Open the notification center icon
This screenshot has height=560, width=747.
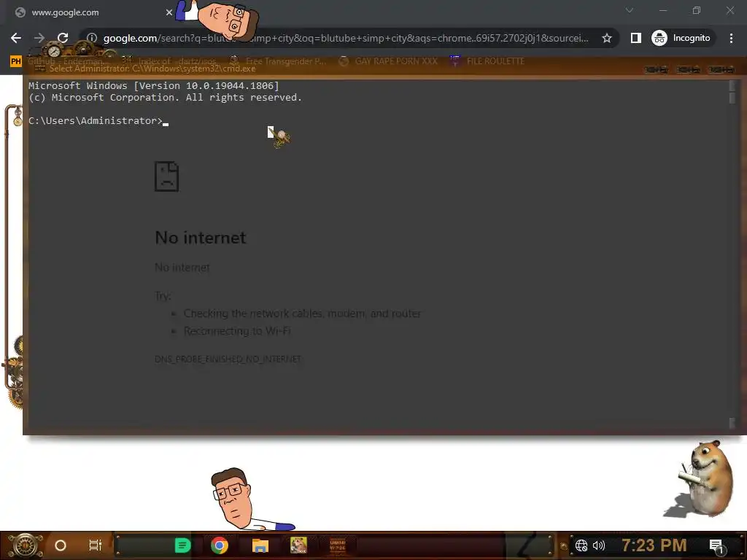coord(717,546)
